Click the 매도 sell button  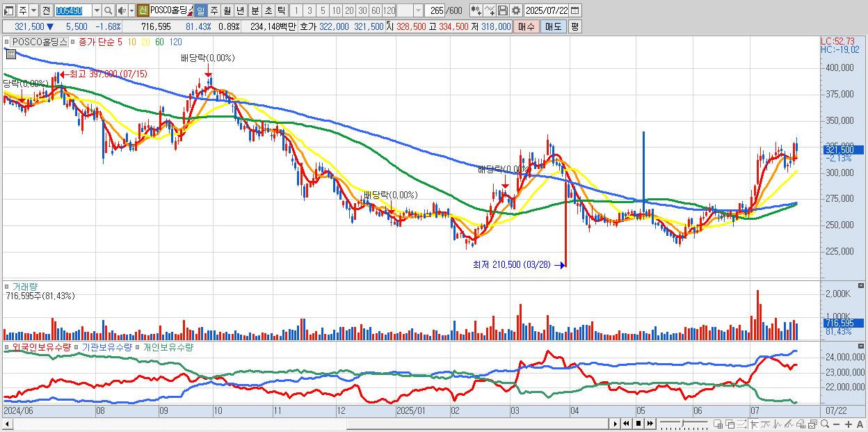pos(553,26)
